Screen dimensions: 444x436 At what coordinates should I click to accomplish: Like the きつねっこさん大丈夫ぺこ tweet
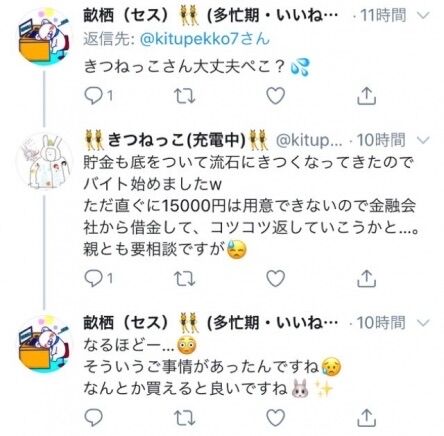pos(276,96)
